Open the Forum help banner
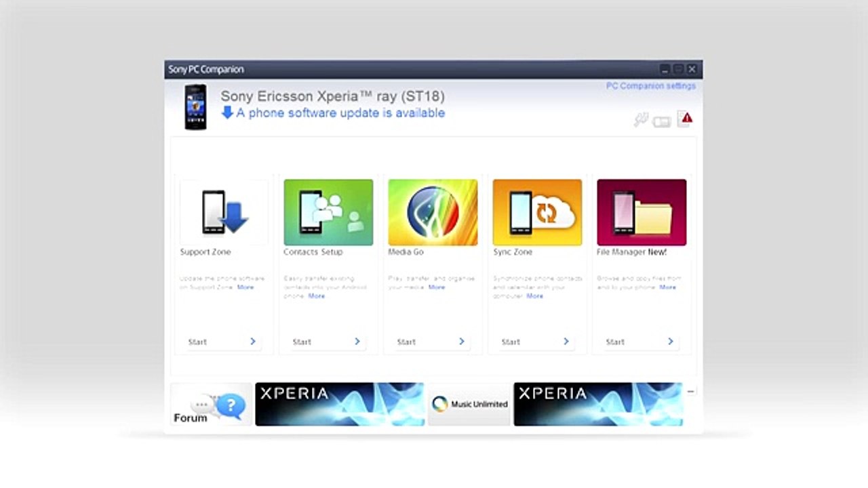The height and width of the screenshot is (488, 868). [x=211, y=405]
